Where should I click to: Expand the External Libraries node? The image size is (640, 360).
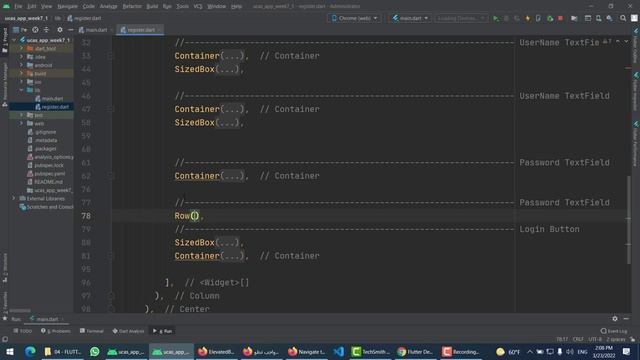click(x=14, y=198)
